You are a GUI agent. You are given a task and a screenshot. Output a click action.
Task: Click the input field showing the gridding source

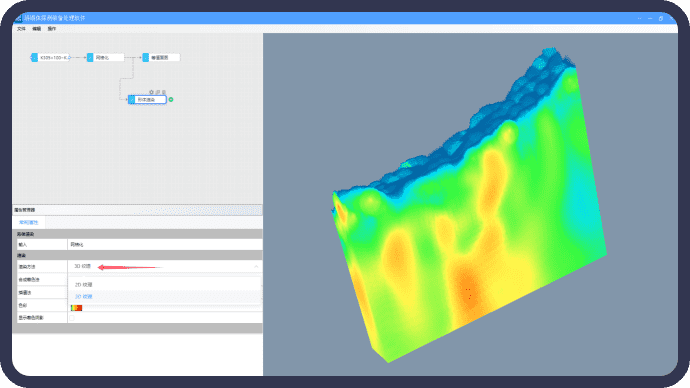click(165, 245)
